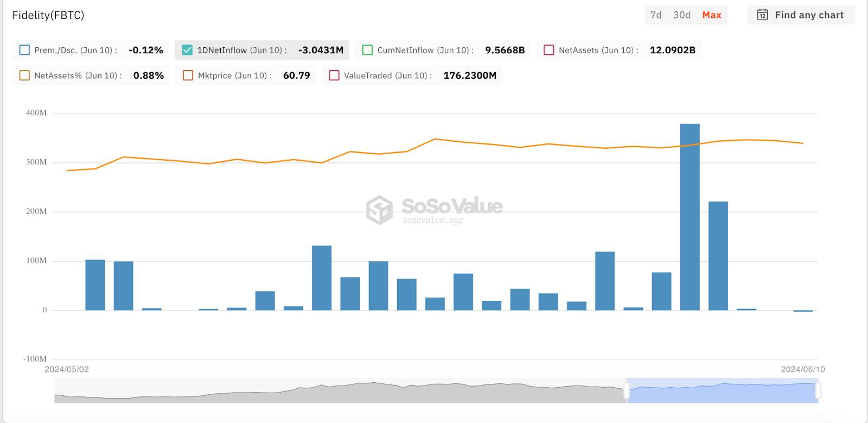Click the left handle of the range slider
The width and height of the screenshot is (868, 423).
tap(627, 390)
